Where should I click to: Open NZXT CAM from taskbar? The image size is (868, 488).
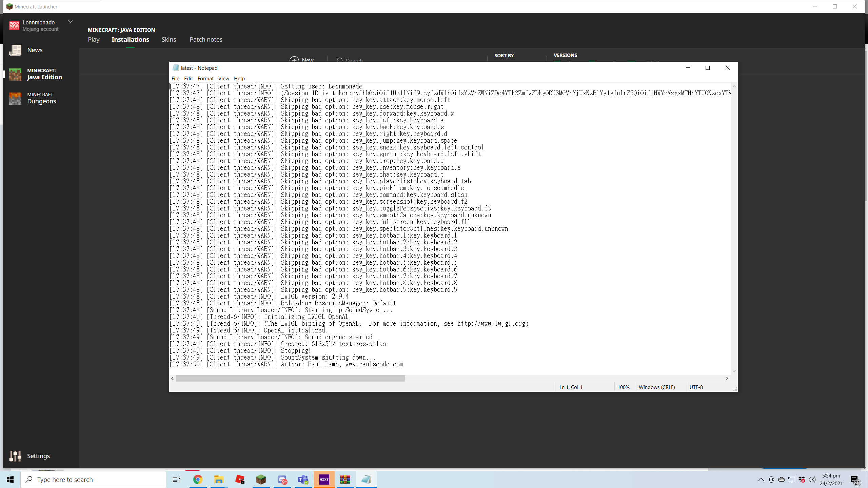coord(324,480)
